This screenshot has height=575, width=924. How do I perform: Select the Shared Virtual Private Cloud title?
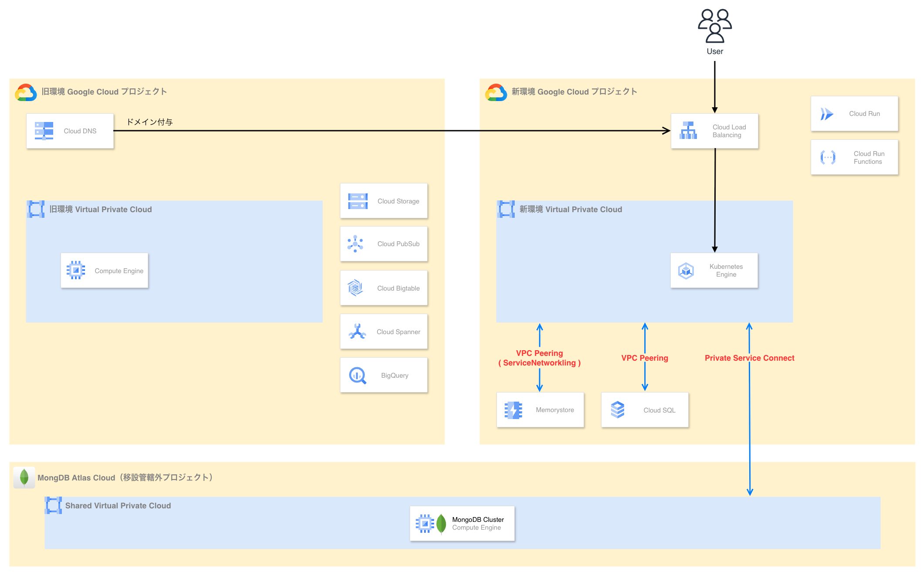[x=118, y=506]
